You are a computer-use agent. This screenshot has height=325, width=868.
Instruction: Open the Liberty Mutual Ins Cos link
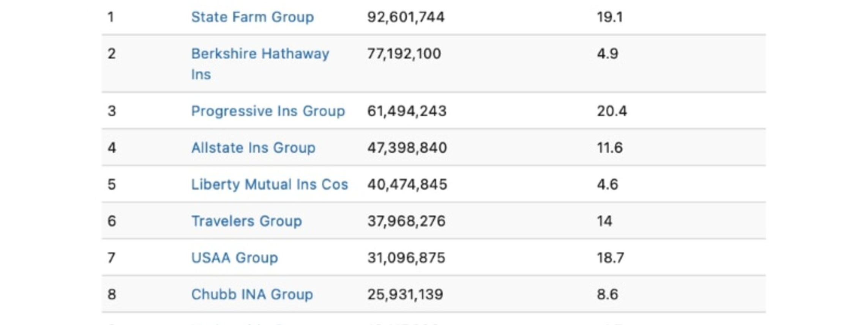pyautogui.click(x=269, y=184)
